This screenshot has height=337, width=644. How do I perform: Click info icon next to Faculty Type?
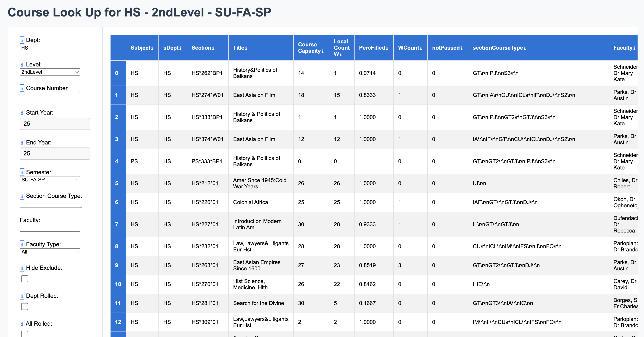22,244
